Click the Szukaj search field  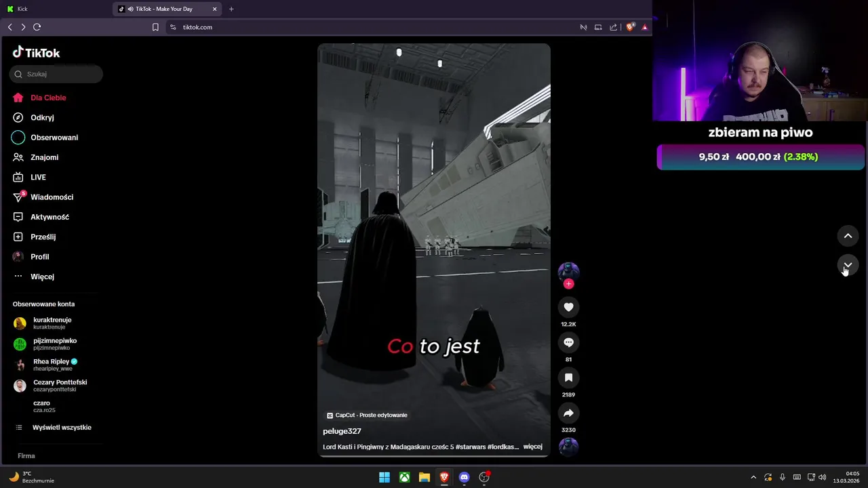pos(56,74)
